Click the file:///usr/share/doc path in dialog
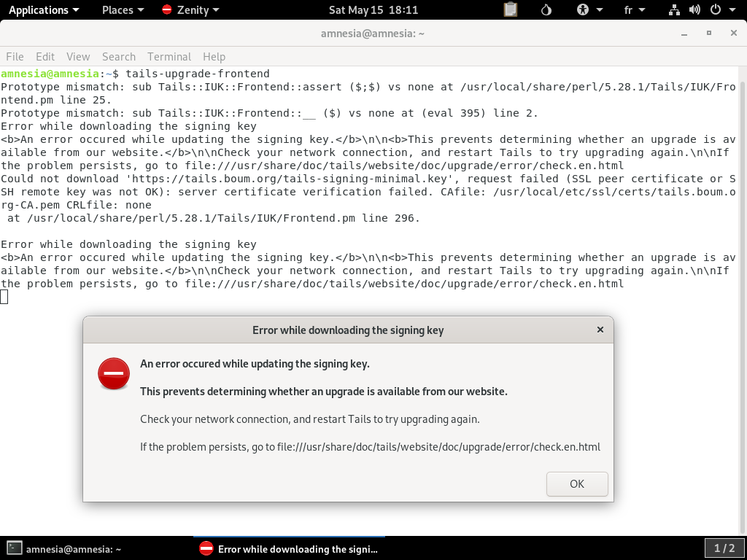 point(438,447)
